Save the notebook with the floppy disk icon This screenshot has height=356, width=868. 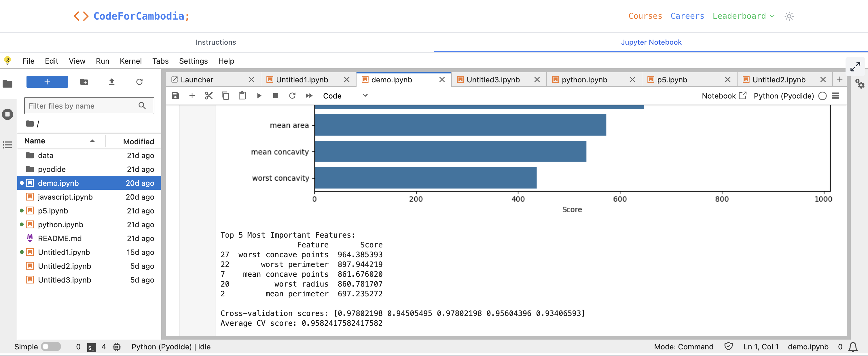[175, 96]
